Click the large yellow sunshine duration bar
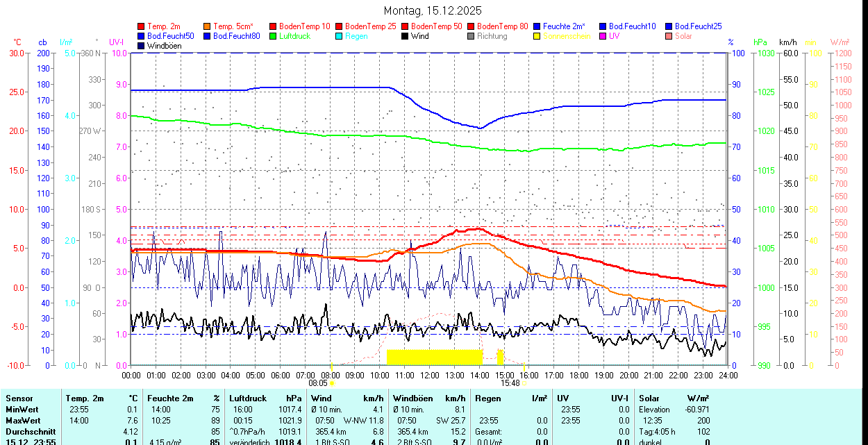 434,357
